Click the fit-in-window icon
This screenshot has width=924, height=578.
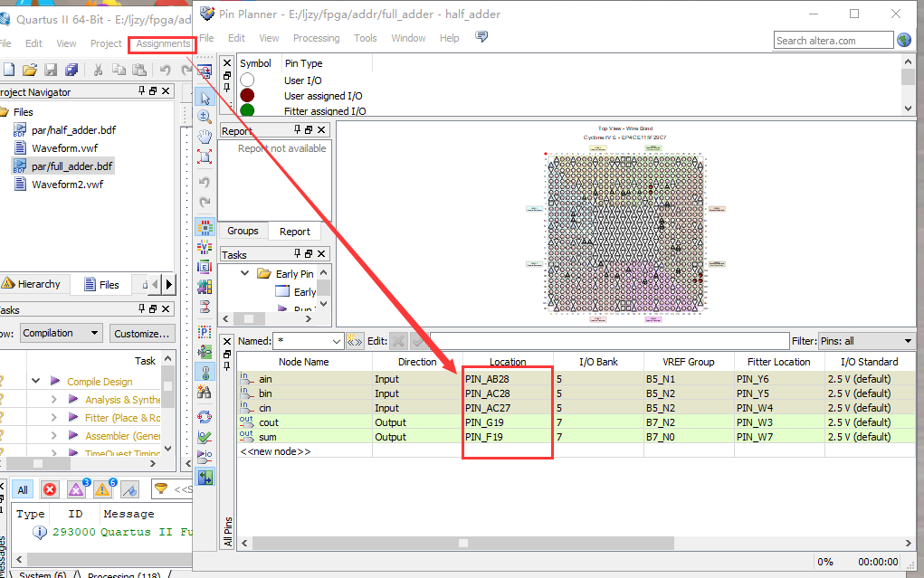pyautogui.click(x=205, y=156)
